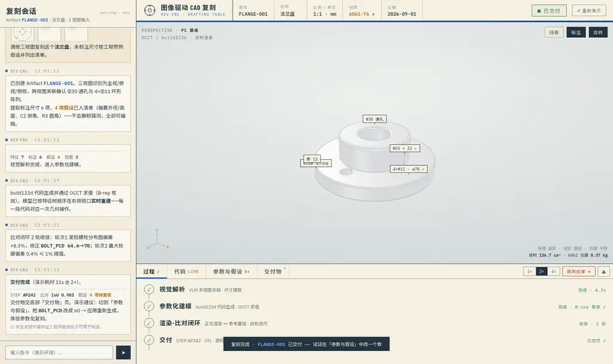This screenshot has height=364, width=613.
Task: Select 1× playback speed
Action: coord(529,271)
